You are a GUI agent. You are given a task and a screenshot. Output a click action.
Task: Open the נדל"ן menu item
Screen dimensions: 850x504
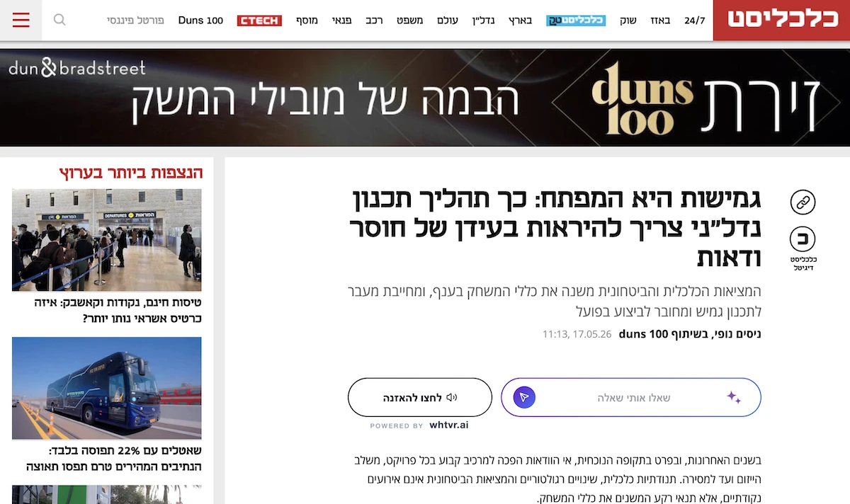click(x=483, y=21)
